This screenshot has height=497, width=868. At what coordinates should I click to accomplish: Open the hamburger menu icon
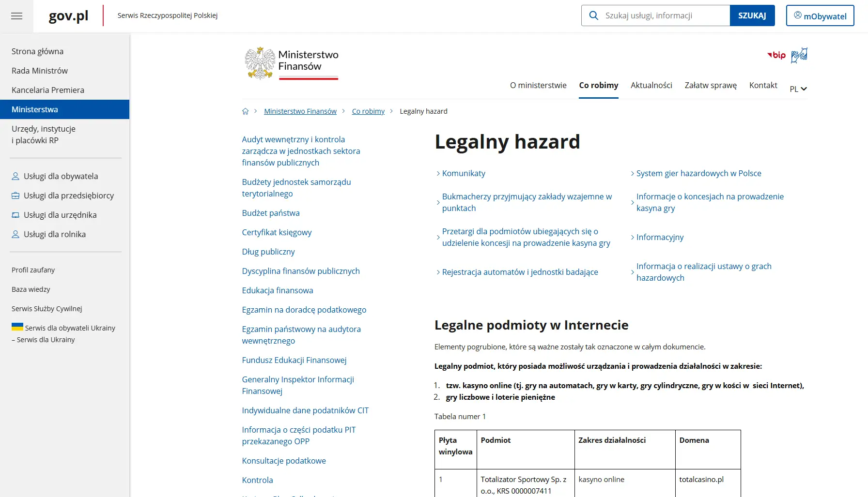[x=16, y=16]
